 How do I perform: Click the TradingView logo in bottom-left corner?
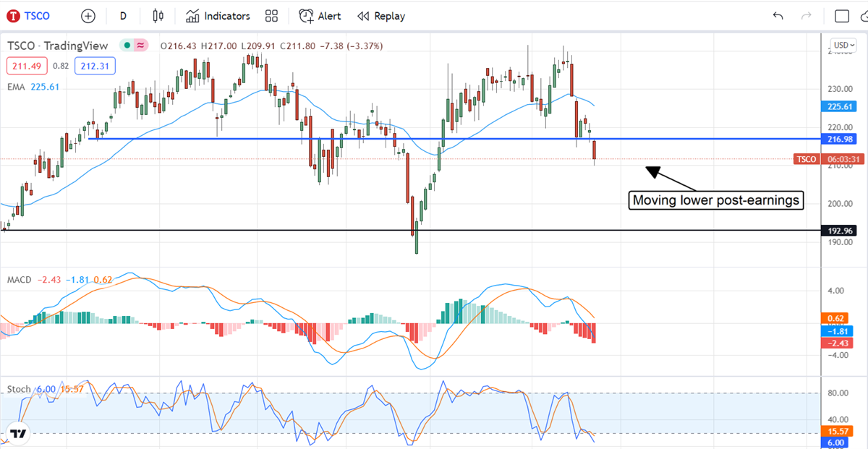click(18, 434)
